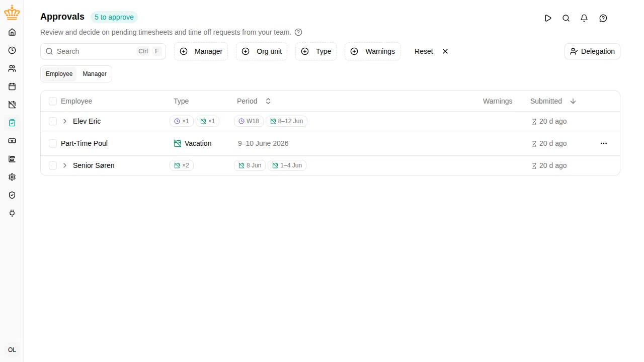Open the people team sidebar icon

tap(12, 68)
